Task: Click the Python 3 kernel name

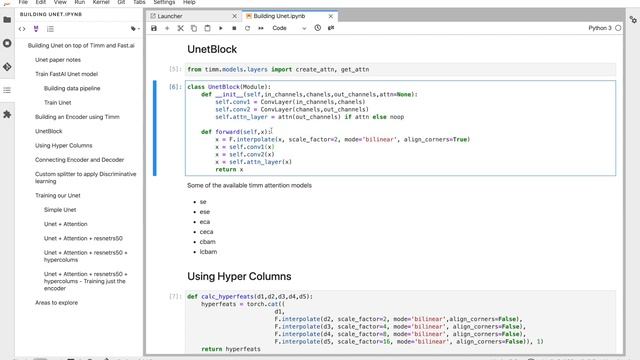Action: 600,28
